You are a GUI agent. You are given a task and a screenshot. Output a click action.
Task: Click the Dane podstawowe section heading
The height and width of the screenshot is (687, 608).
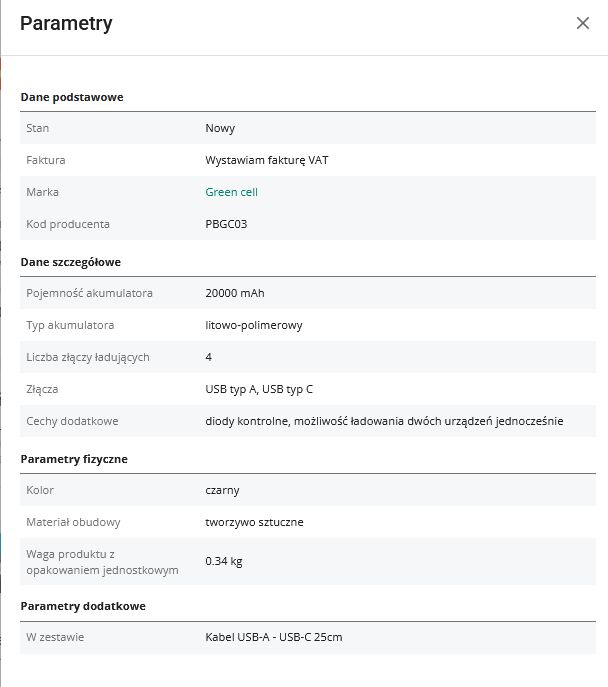coord(71,97)
